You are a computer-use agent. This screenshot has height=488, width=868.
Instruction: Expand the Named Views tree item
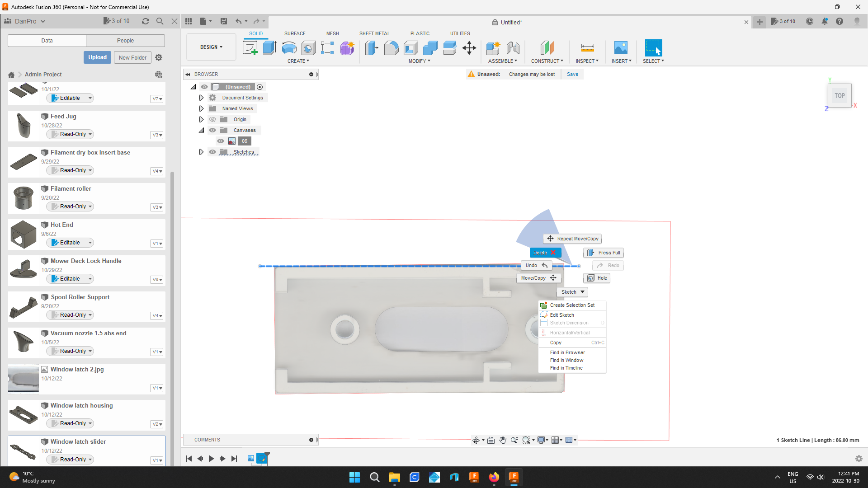click(x=202, y=108)
